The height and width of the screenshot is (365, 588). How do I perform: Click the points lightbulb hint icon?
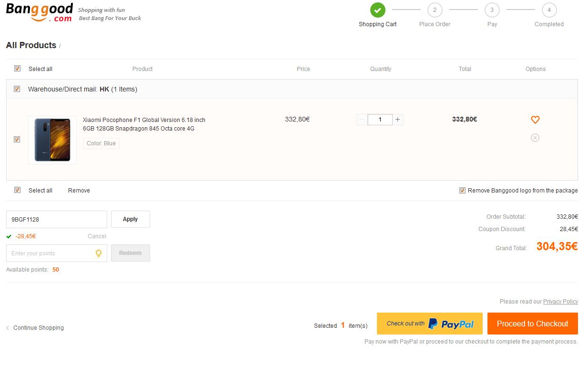click(99, 253)
